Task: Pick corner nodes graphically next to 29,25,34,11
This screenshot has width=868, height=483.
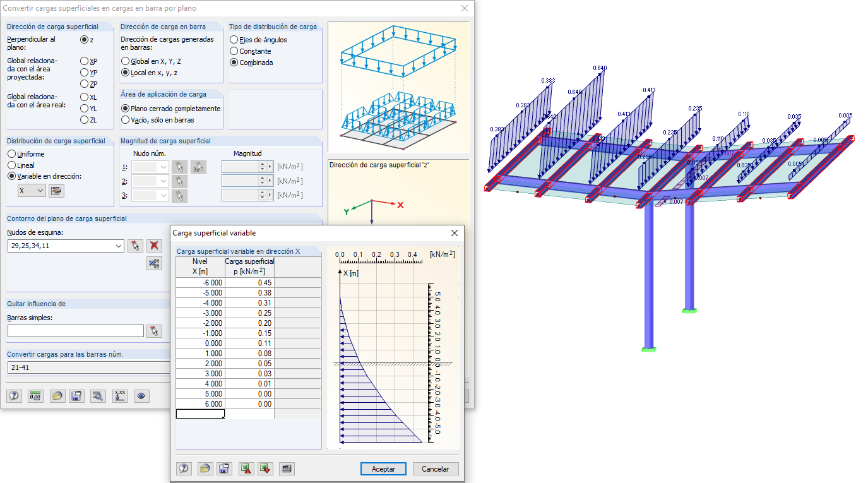Action: tap(134, 246)
